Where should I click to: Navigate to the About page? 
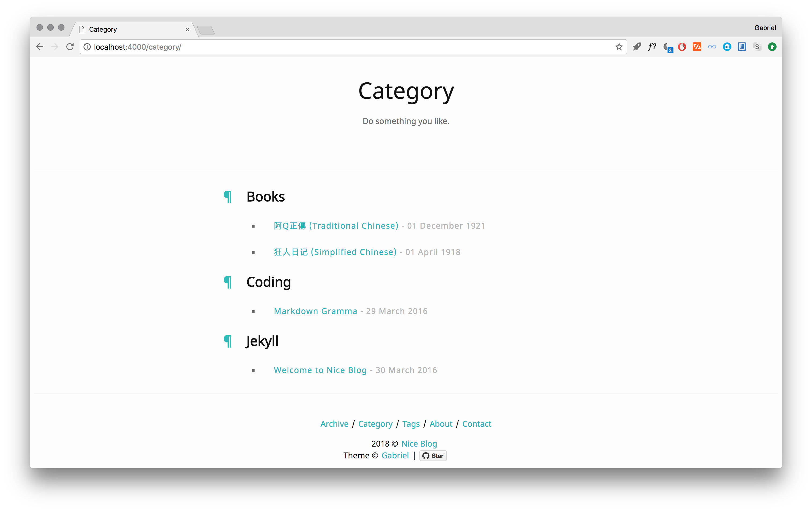[x=440, y=423]
